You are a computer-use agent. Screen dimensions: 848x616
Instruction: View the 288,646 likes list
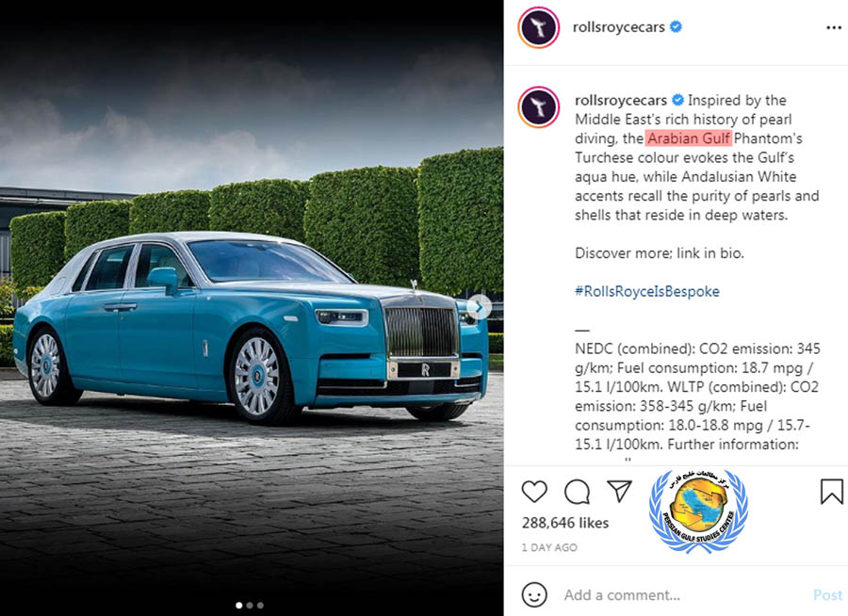[x=565, y=523]
